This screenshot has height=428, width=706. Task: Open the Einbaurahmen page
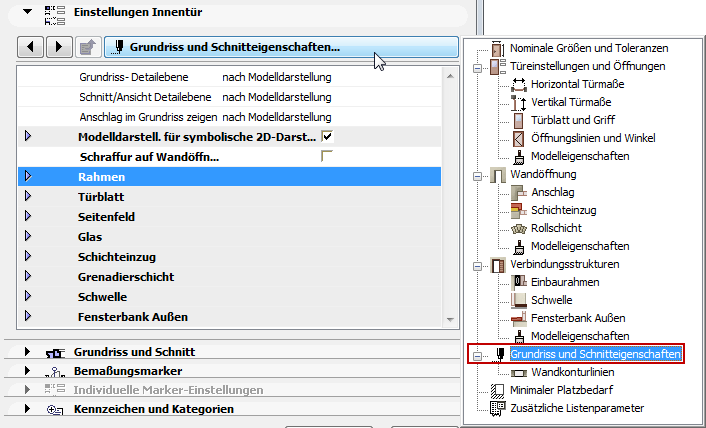point(565,282)
